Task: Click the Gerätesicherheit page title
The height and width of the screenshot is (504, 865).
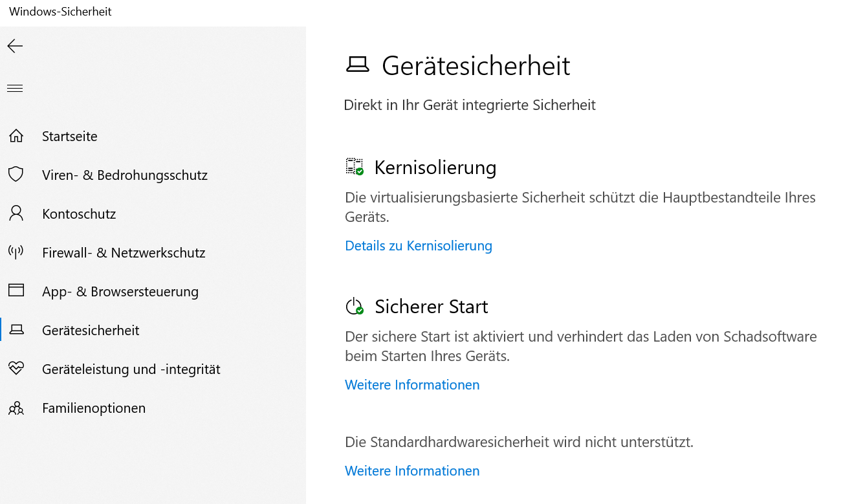Action: 476,66
